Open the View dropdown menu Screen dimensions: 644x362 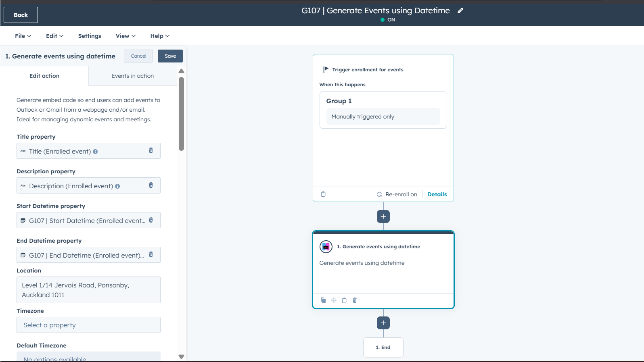pyautogui.click(x=125, y=36)
